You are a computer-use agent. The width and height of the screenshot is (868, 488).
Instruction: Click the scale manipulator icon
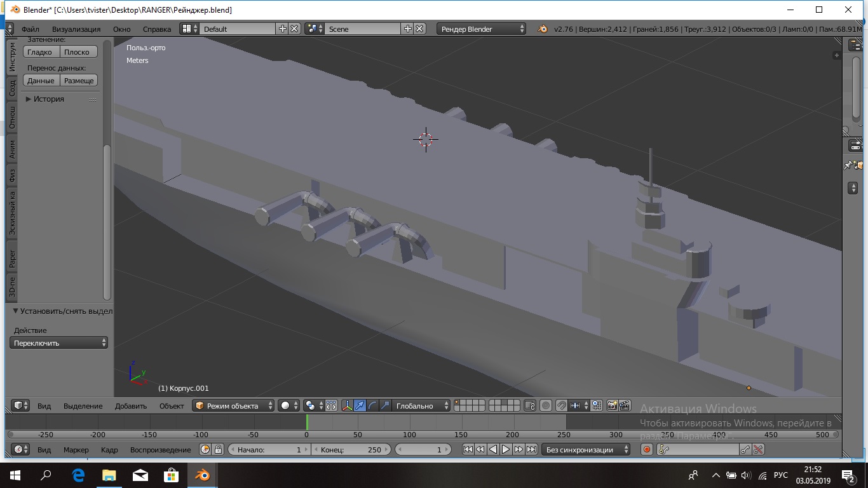coord(384,405)
